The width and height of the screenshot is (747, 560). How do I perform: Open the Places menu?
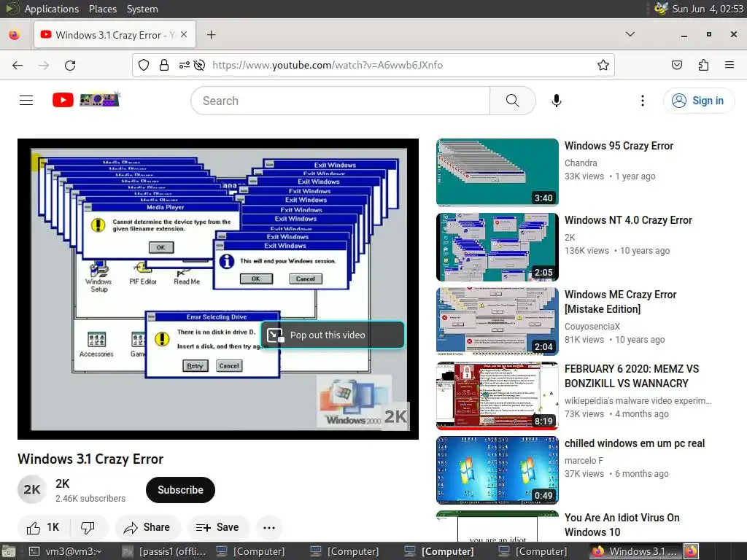102,9
